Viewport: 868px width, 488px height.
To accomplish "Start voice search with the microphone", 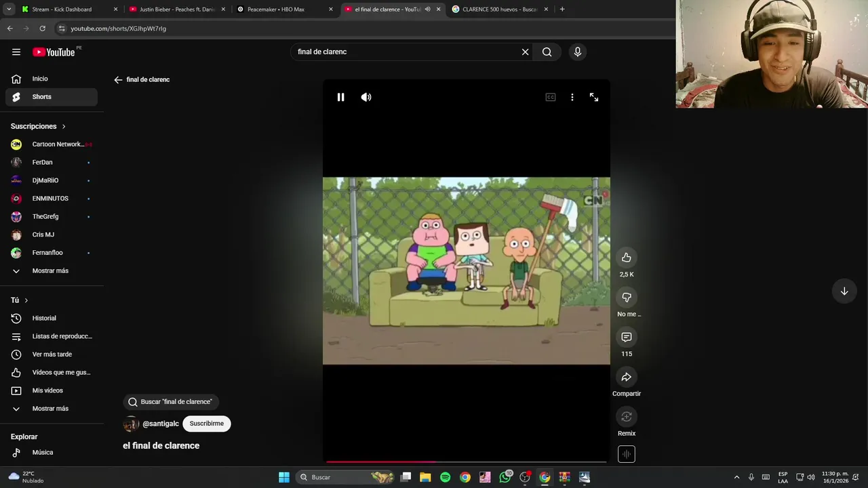I will click(578, 52).
